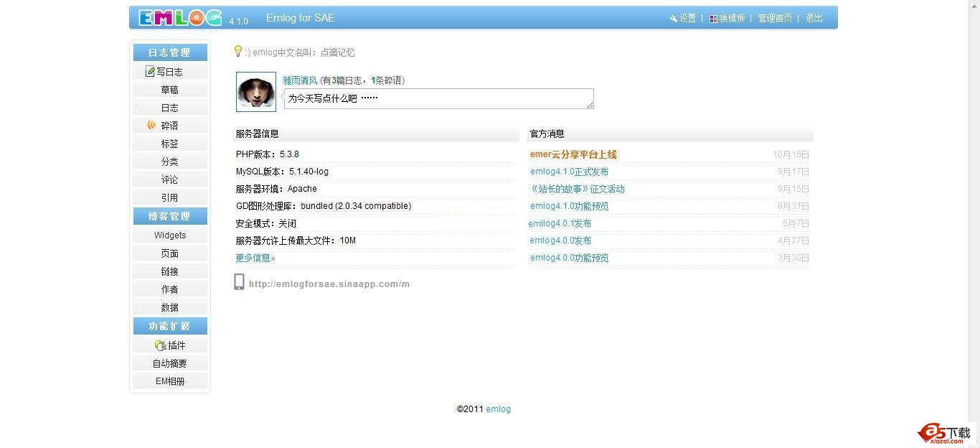
Task: Click the Emlog for SAE title
Action: [x=301, y=18]
